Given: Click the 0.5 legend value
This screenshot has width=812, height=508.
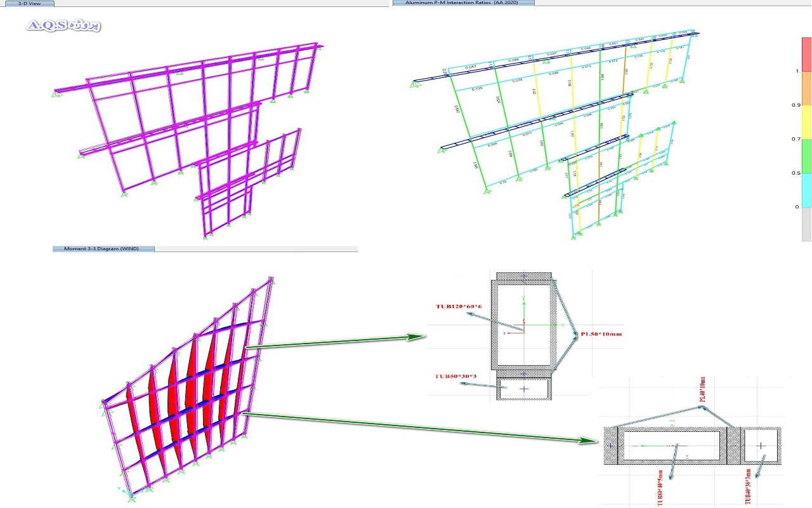Looking at the screenshot, I should [796, 173].
